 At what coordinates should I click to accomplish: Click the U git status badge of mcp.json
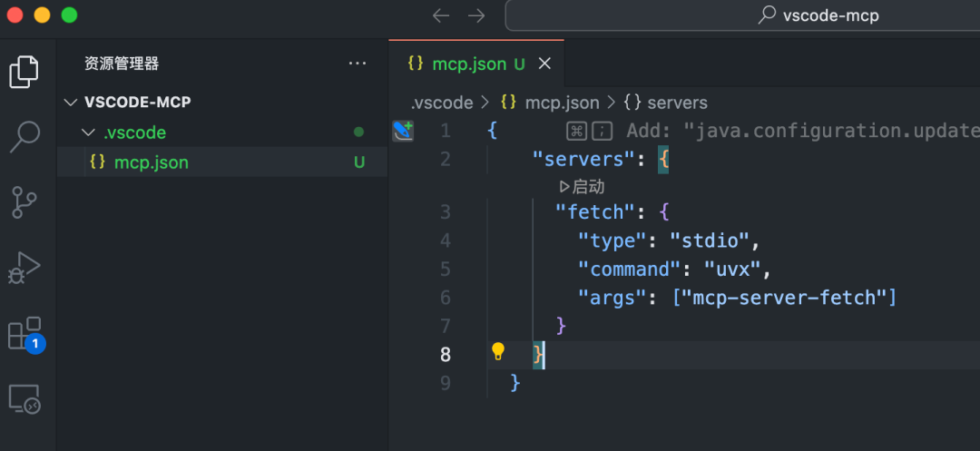(359, 162)
